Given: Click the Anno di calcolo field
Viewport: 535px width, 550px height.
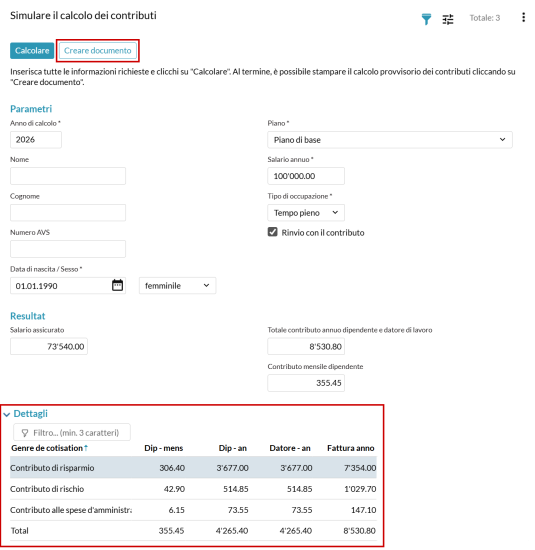Looking at the screenshot, I should [36, 140].
